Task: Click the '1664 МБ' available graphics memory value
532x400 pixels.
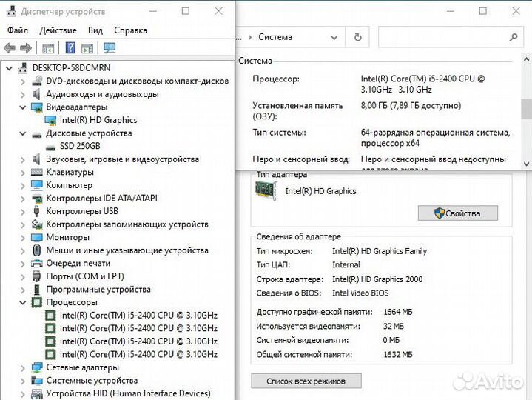Action: pyautogui.click(x=398, y=312)
